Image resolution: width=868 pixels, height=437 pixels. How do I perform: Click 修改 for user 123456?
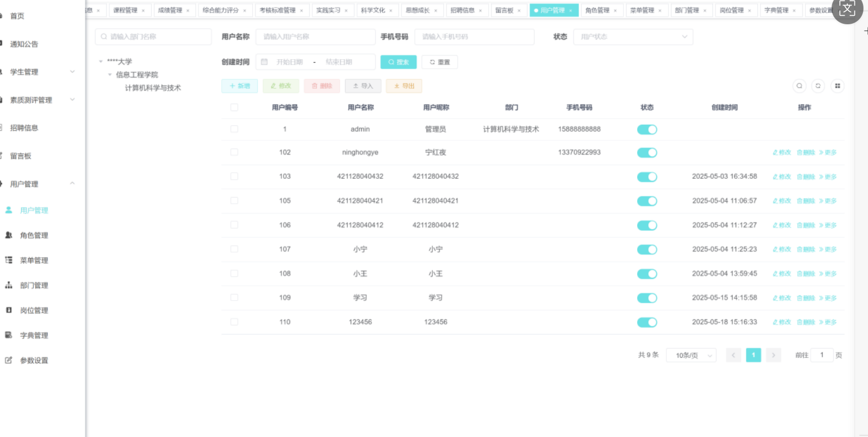click(x=782, y=322)
